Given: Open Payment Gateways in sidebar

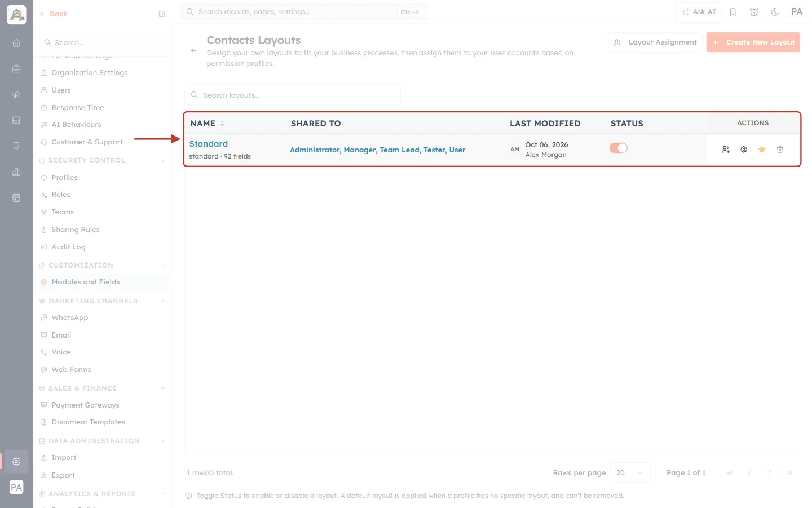Looking at the screenshot, I should pyautogui.click(x=85, y=405).
